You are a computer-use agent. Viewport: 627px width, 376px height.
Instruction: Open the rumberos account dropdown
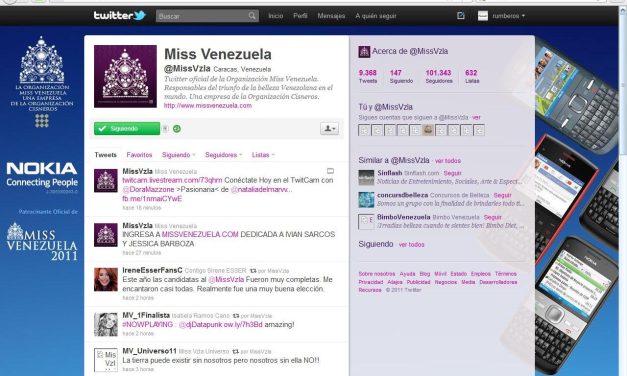click(x=509, y=16)
